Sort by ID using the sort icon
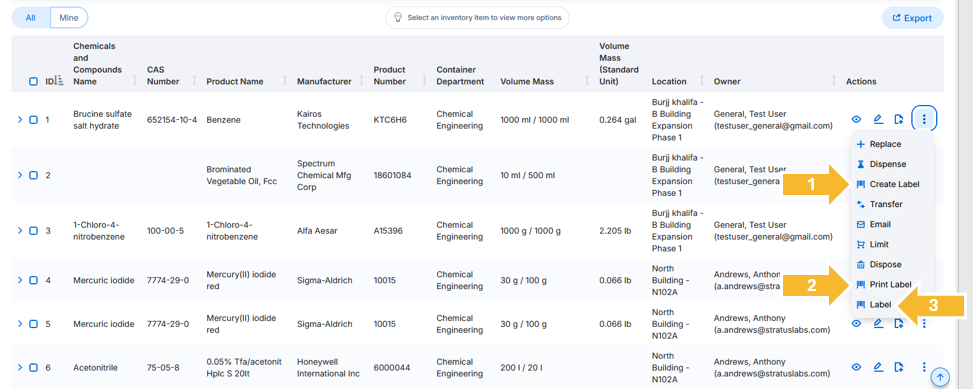Viewport: 973px width, 389px height. tap(60, 81)
